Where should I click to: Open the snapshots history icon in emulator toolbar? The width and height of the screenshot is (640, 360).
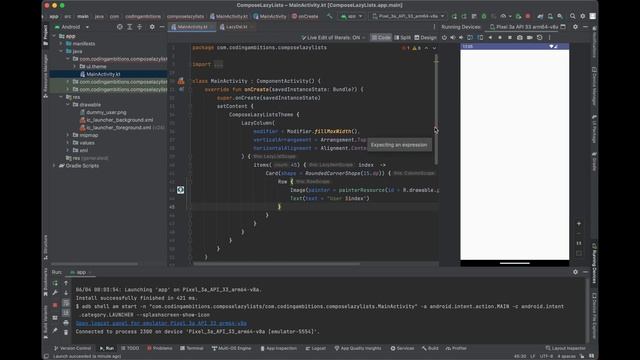click(540, 38)
